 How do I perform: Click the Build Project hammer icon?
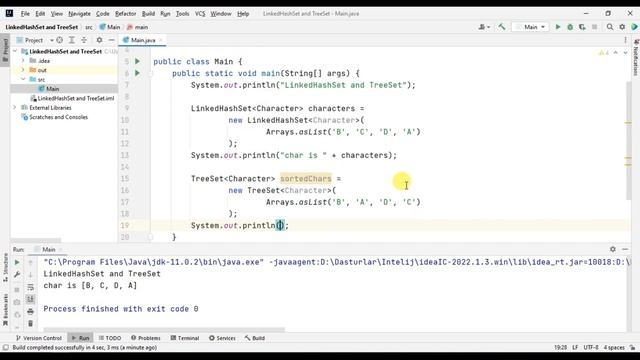[x=502, y=27]
